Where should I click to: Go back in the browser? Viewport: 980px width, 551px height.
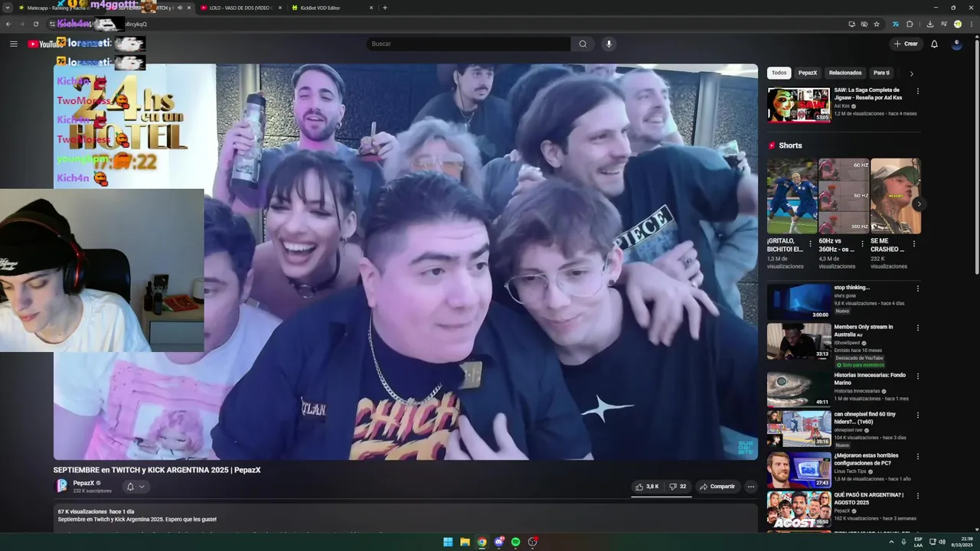pos(8,24)
